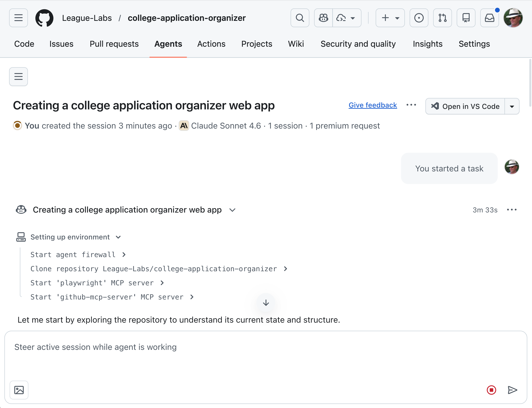Image resolution: width=532 pixels, height=408 pixels.
Task: Stop the active agent session
Action: pos(491,390)
